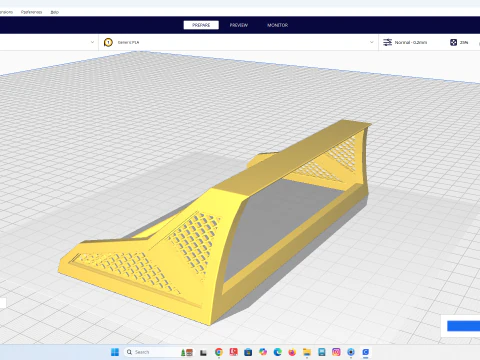
Task: Open the red app icon beside Chrome
Action: point(233,352)
